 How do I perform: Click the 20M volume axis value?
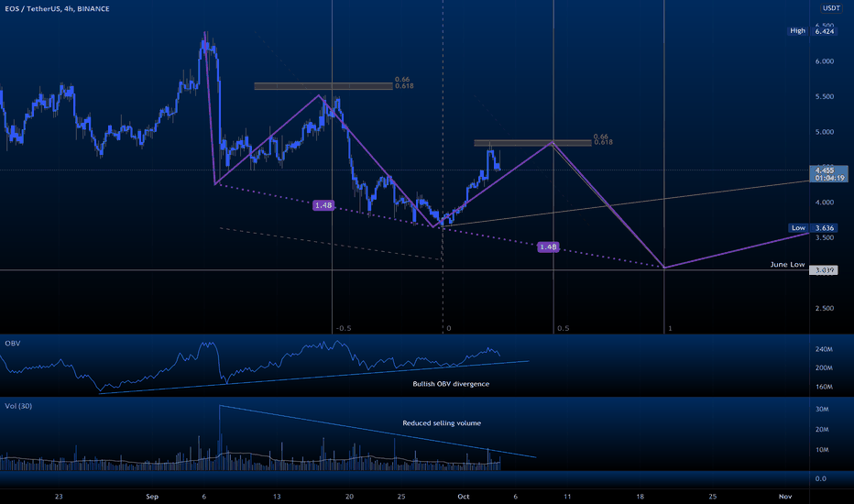822,430
